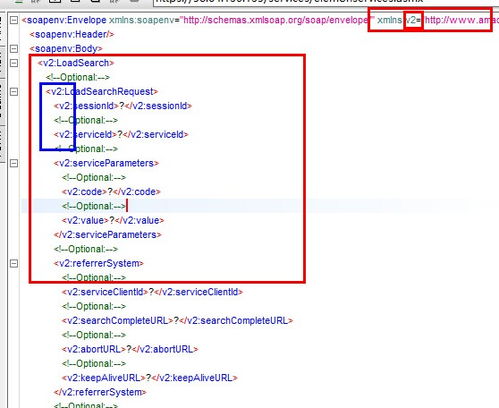Place cursor on highlighted Optional comment line
499x408 pixels.
(94, 206)
